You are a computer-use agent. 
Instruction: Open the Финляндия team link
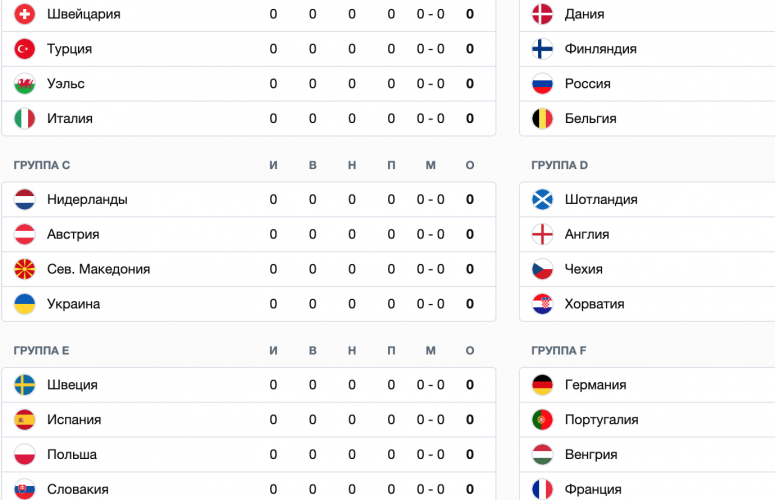point(601,49)
